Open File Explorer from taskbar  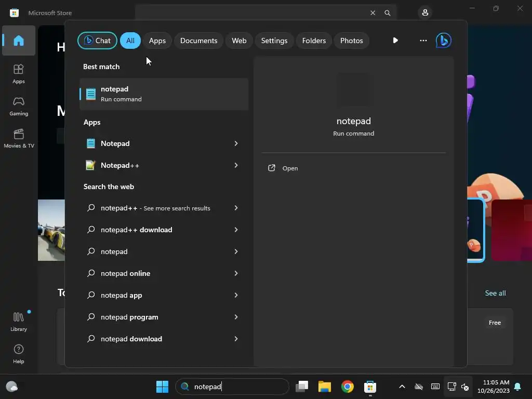[x=324, y=387]
